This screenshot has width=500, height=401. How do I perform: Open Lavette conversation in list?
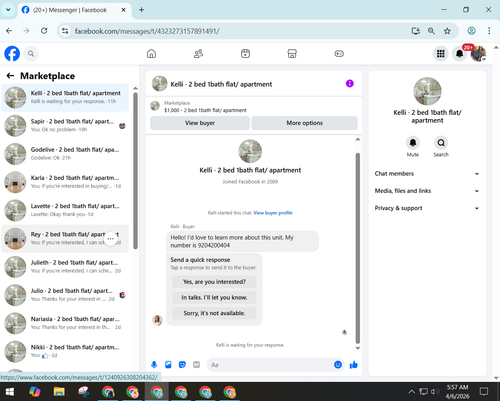65,210
